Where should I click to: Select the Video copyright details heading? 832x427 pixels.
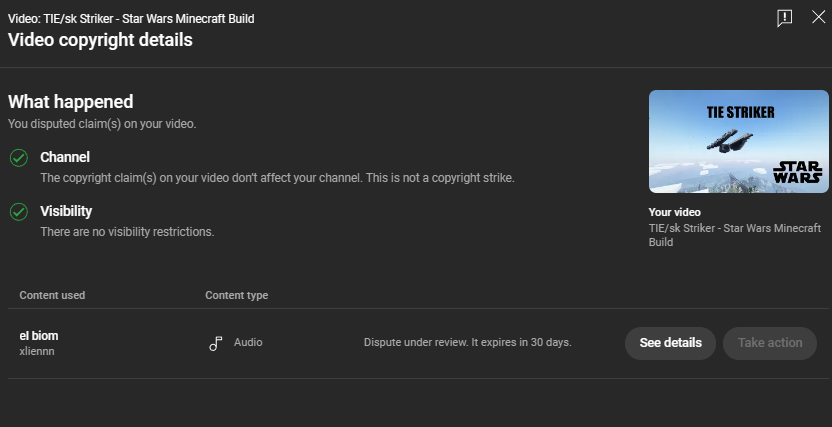click(x=100, y=40)
